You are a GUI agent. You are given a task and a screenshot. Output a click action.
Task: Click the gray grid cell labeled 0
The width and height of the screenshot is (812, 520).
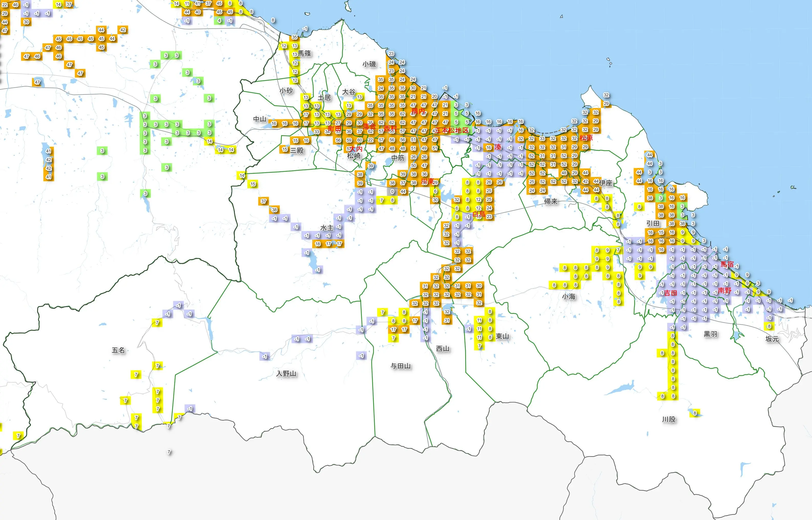392,192
